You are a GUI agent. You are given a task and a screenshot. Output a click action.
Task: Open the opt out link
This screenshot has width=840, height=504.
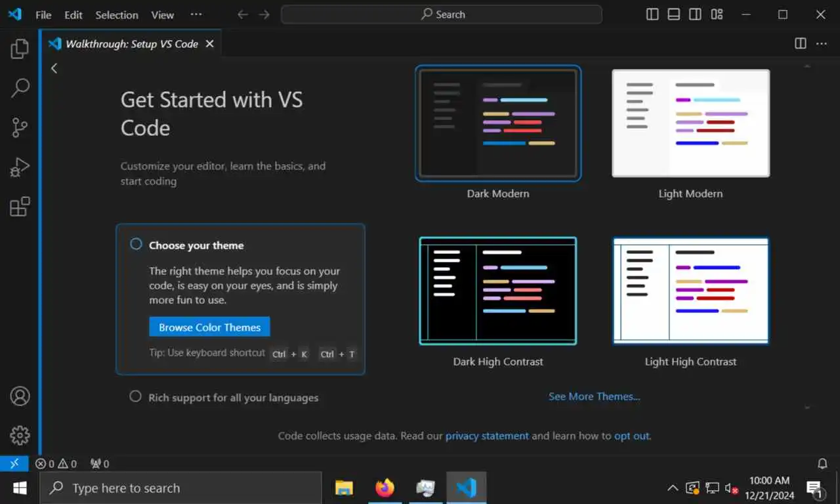click(x=631, y=436)
